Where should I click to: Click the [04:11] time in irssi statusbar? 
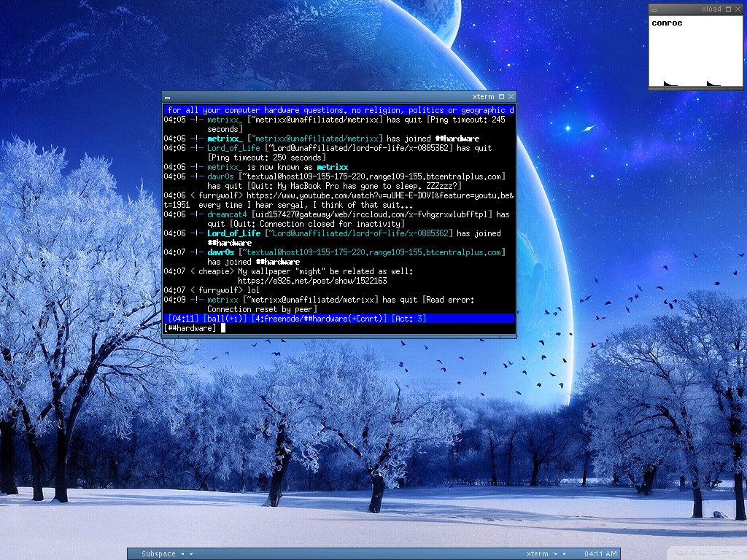point(183,319)
